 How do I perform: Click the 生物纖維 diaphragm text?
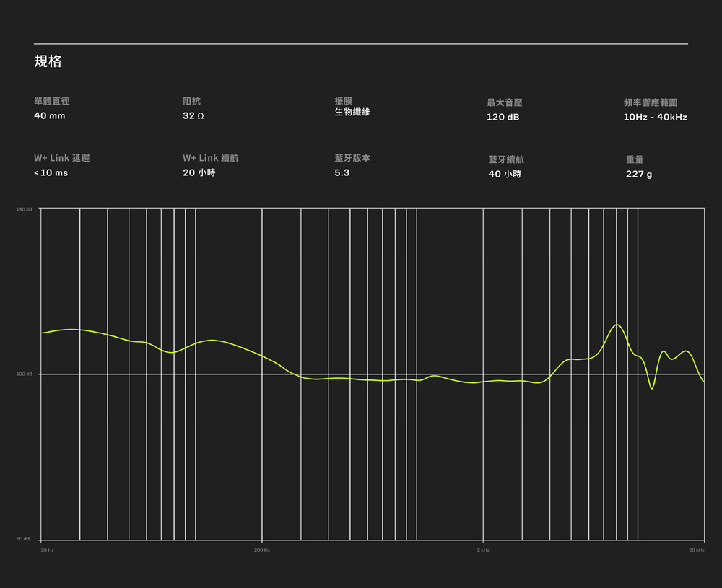tap(352, 112)
